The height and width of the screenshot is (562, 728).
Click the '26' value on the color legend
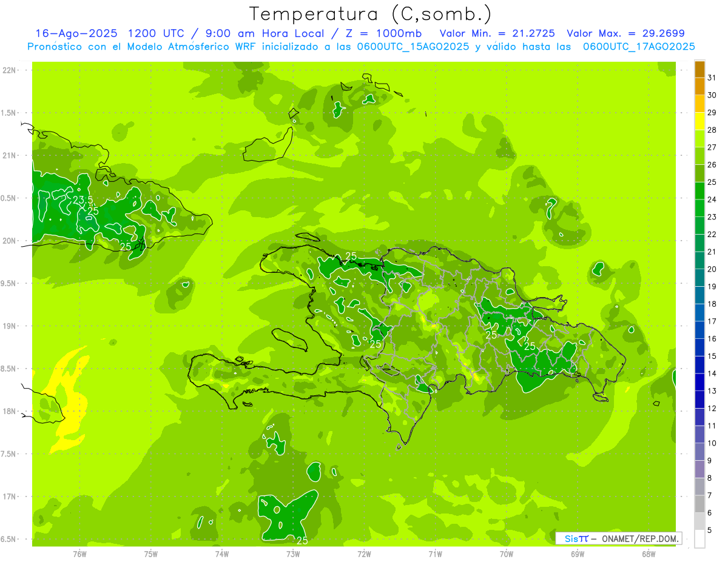[712, 165]
